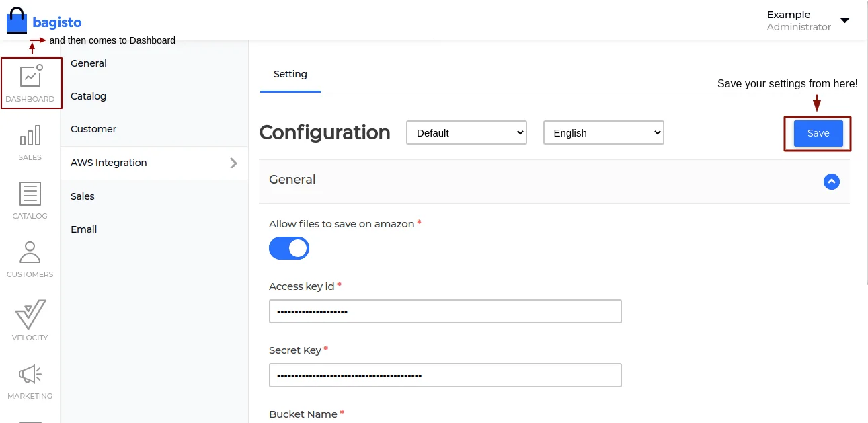Image resolution: width=868 pixels, height=423 pixels.
Task: Click the Bucket Name label
Action: point(303,414)
